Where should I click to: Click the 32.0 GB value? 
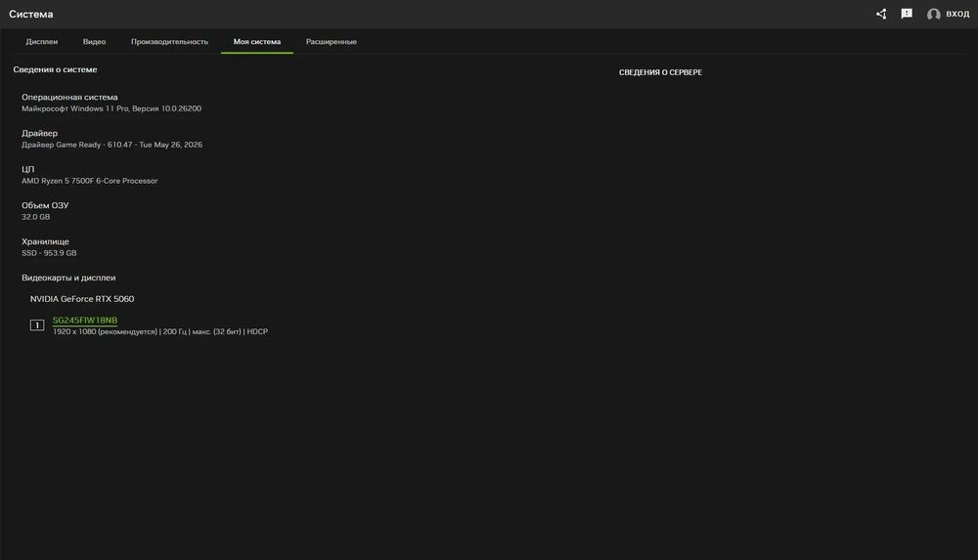pyautogui.click(x=35, y=217)
